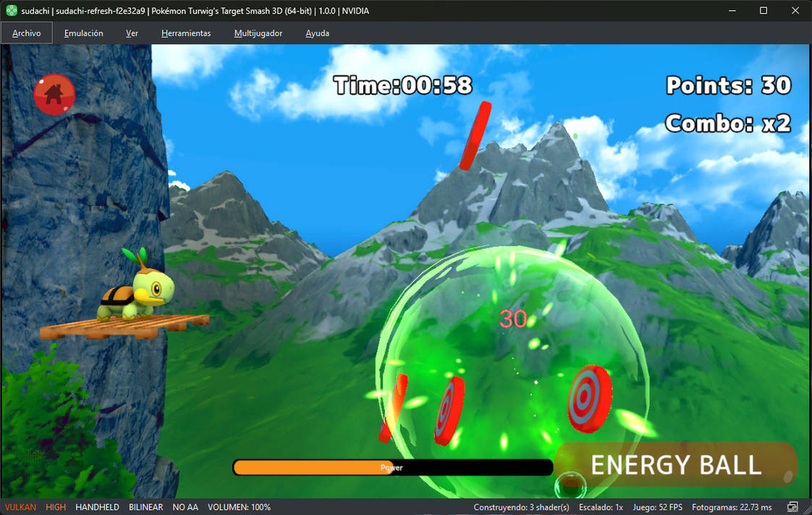Click the VOLUMEN: 100% status button
Screen dimensions: 812x515
click(240, 507)
